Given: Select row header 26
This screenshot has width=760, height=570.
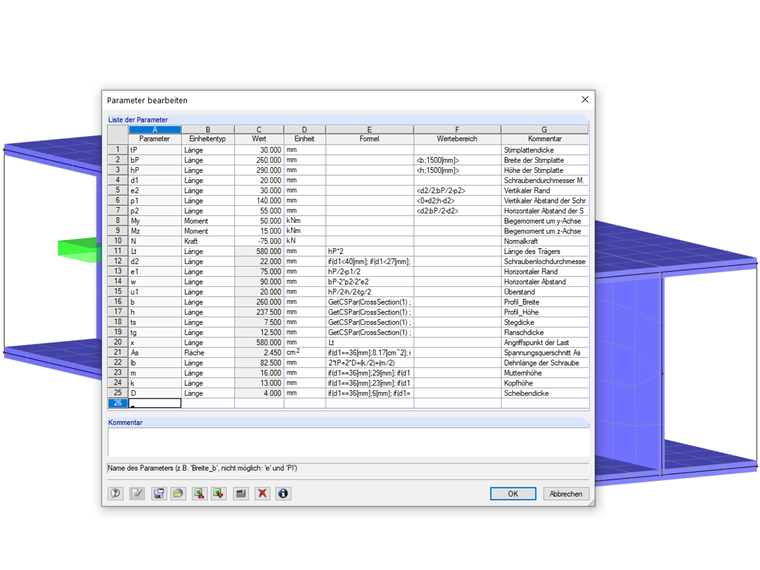Looking at the screenshot, I should (118, 403).
